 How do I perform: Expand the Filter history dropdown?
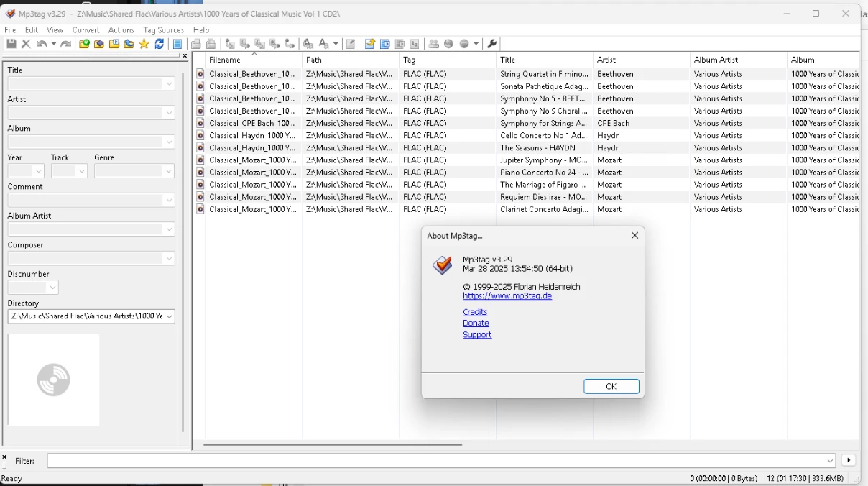point(830,461)
